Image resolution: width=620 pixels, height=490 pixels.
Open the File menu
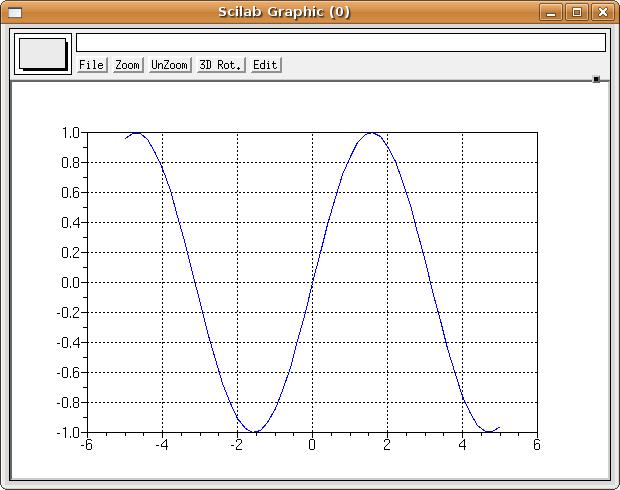92,65
